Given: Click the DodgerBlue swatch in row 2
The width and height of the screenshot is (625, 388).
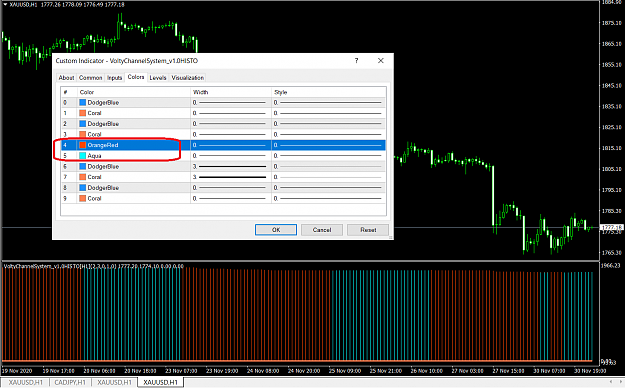Looking at the screenshot, I should point(83,124).
